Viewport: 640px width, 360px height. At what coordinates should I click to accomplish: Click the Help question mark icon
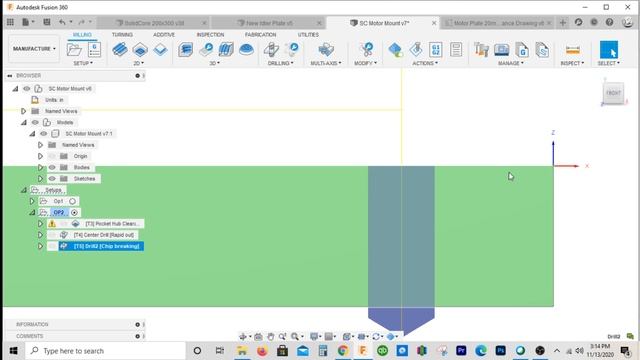click(x=609, y=22)
